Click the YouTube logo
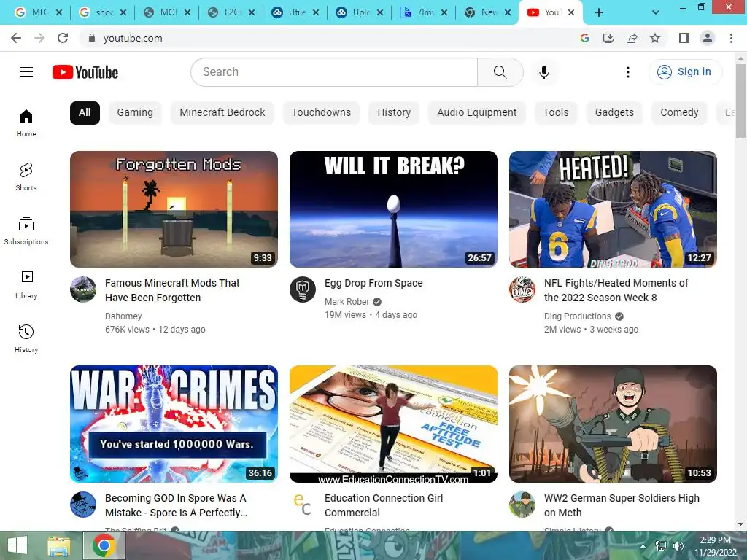 click(85, 72)
